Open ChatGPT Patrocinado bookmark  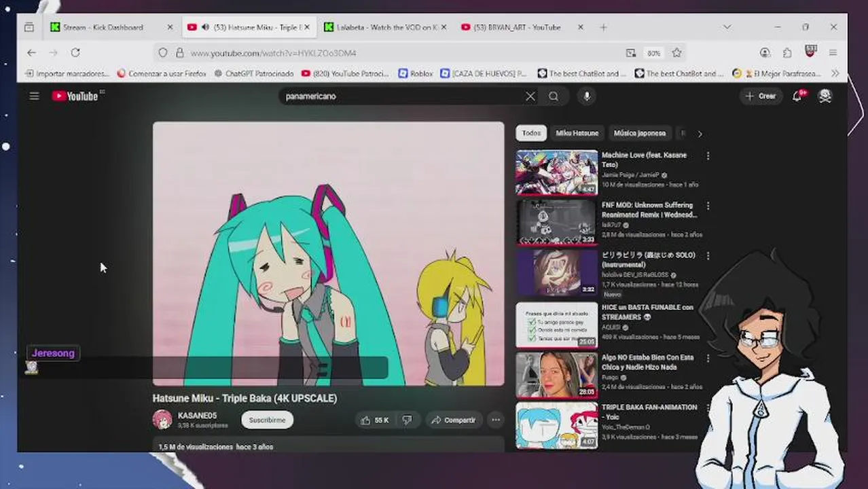pos(253,73)
